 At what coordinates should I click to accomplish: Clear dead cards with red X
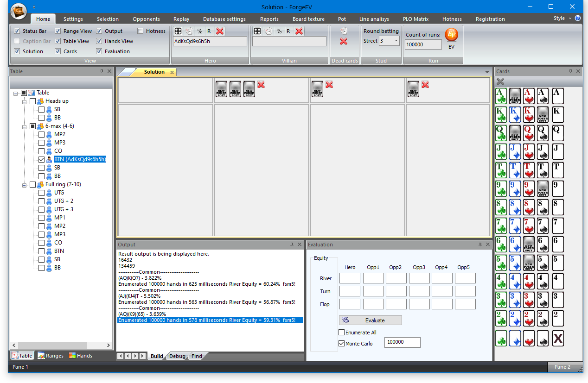pyautogui.click(x=344, y=42)
